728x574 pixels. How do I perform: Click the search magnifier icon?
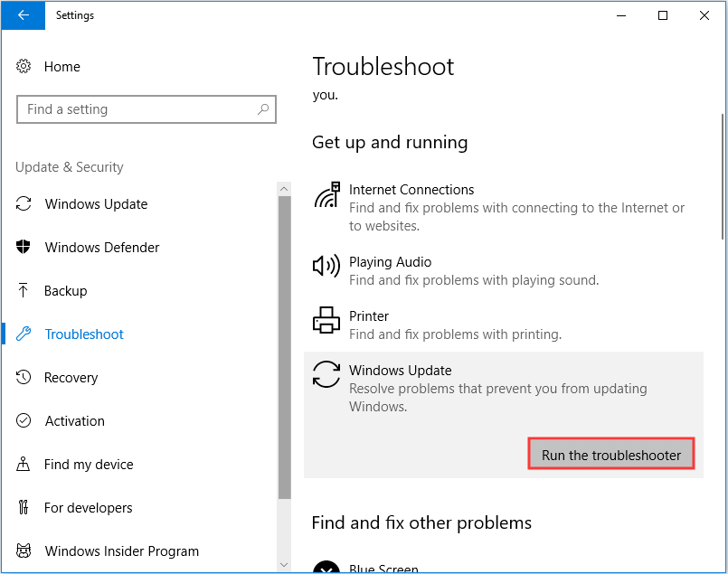pos(263,109)
